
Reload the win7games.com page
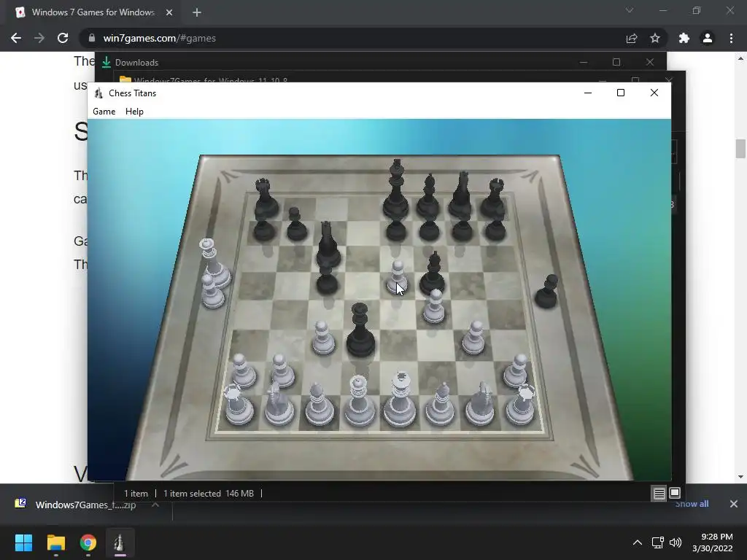(x=63, y=38)
